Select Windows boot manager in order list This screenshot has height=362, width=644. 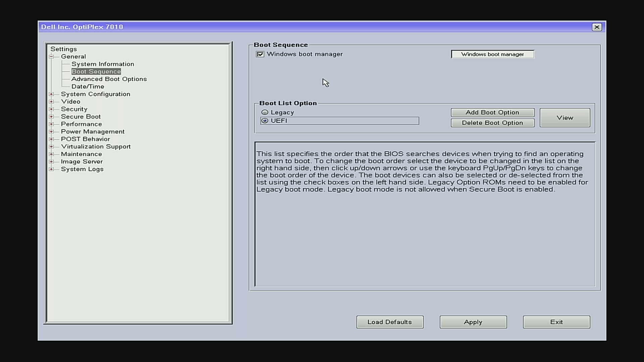point(492,54)
